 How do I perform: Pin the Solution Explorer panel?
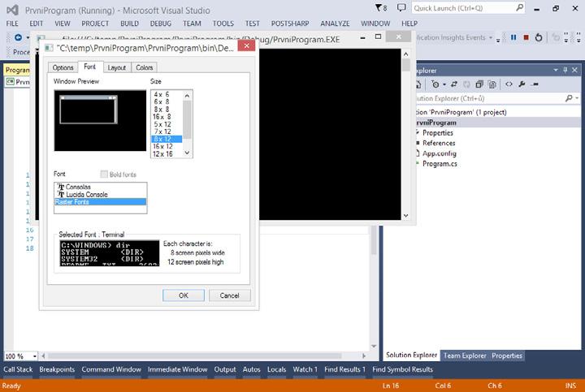tap(565, 70)
